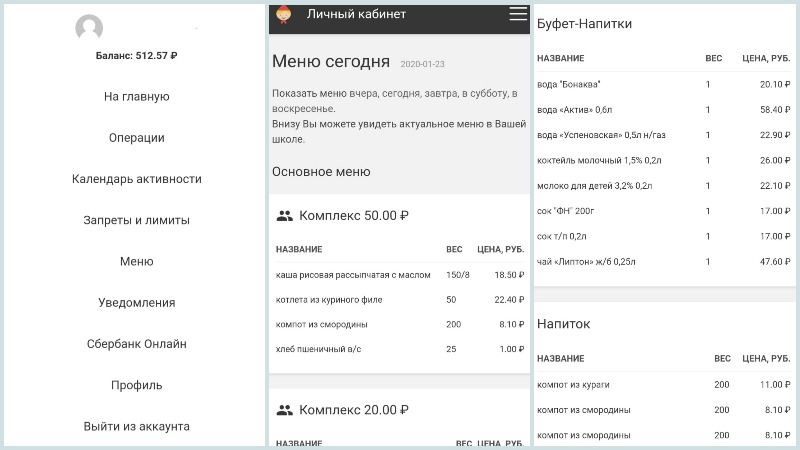
Task: Click the Баланс 512.57 ₽ text
Action: 136,56
